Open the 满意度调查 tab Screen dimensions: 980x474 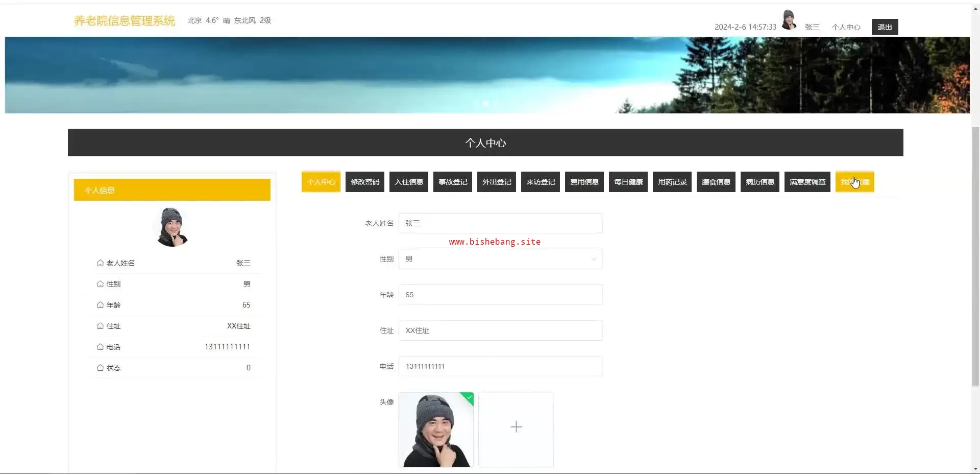807,182
